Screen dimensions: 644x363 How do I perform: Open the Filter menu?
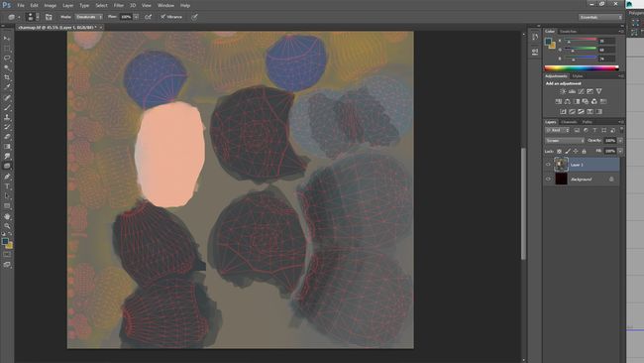(119, 5)
